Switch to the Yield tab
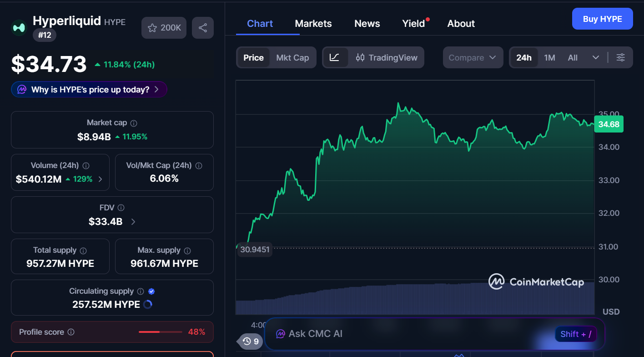Viewport: 644px width, 357px height. coord(413,24)
